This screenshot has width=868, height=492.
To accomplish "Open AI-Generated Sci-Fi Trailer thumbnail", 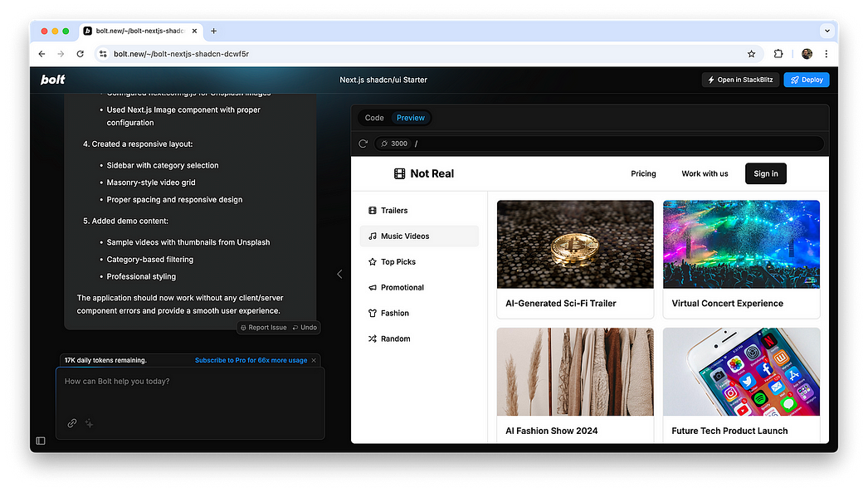I will pos(575,244).
